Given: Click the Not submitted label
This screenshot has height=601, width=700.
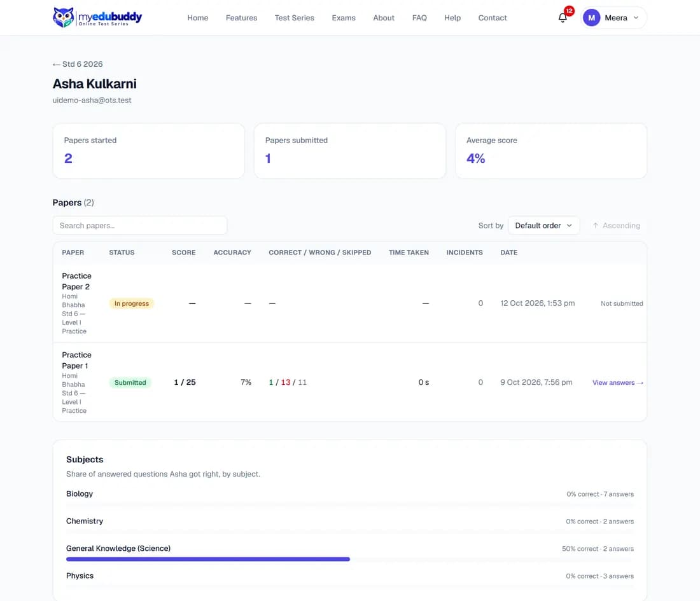Looking at the screenshot, I should (622, 303).
